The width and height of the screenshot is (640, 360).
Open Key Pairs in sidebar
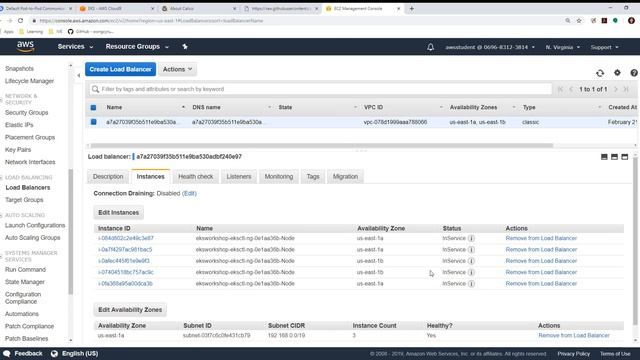coord(18,150)
